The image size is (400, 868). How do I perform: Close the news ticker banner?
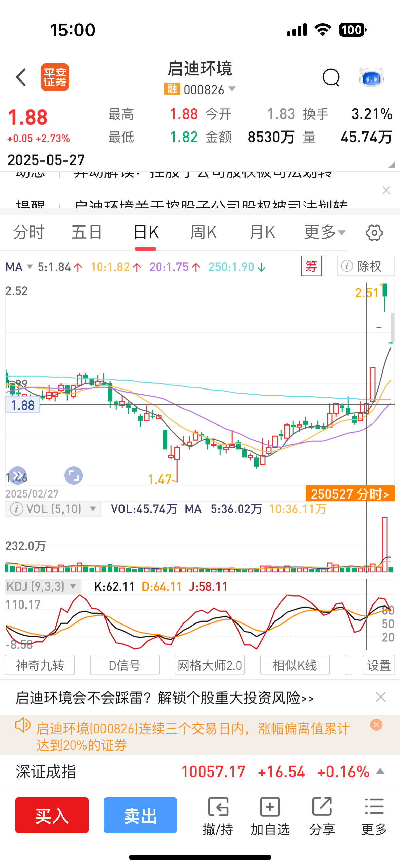(x=386, y=190)
